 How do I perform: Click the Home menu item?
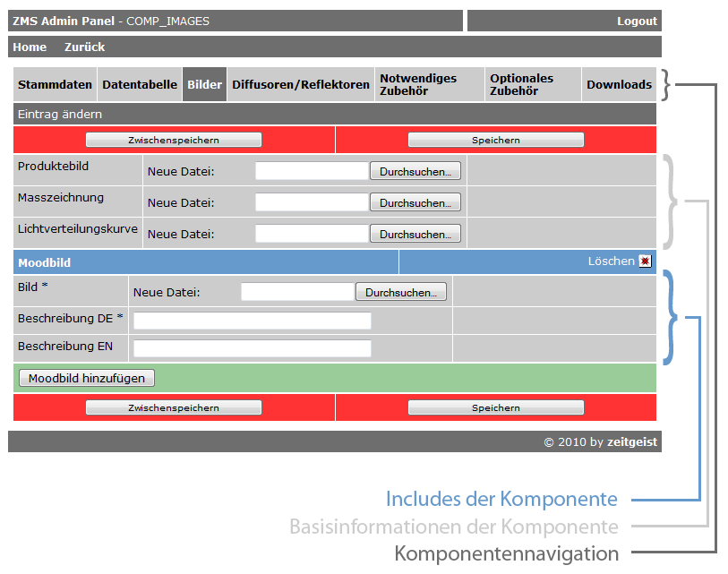click(x=30, y=47)
